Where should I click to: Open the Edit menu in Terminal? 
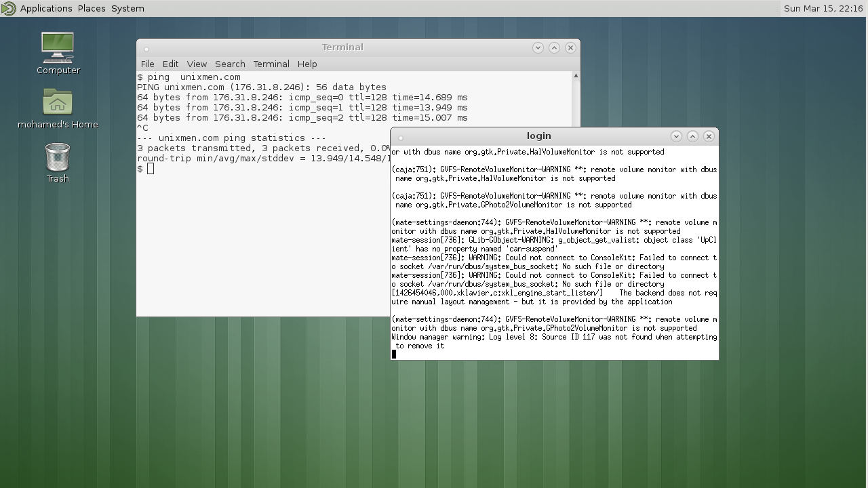(x=170, y=64)
